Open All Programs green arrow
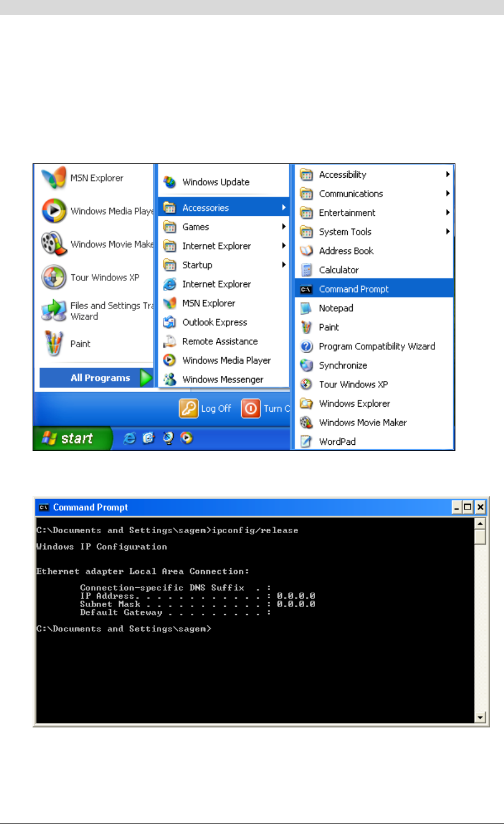The width and height of the screenshot is (504, 824). (x=145, y=378)
